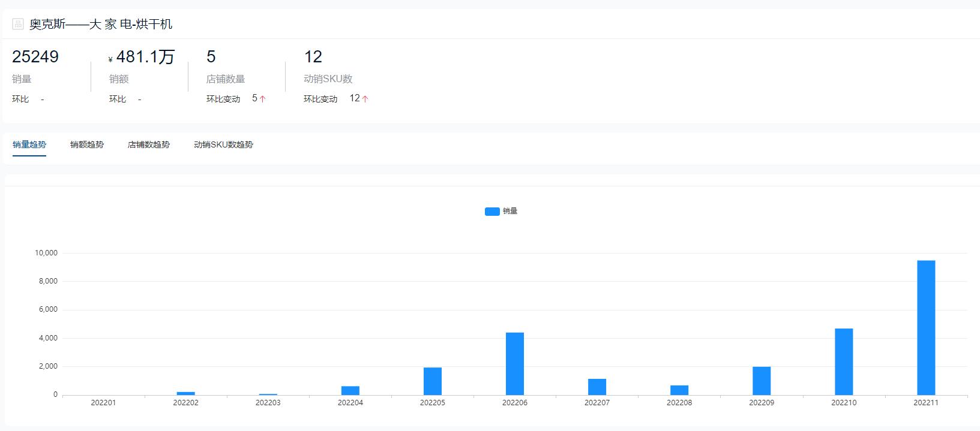Click the red up arrow next to 5
980x431 pixels.
(262, 99)
